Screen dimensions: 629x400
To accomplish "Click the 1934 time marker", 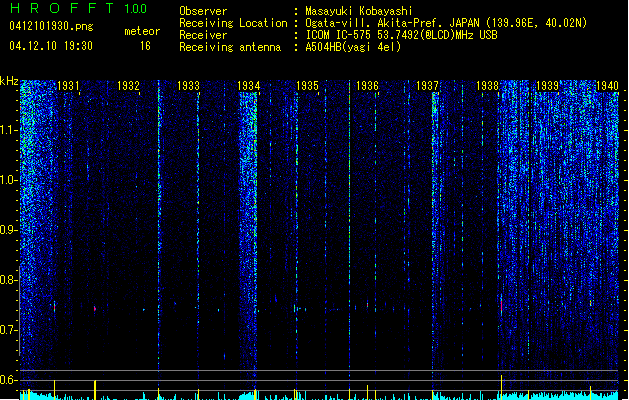I will (248, 86).
